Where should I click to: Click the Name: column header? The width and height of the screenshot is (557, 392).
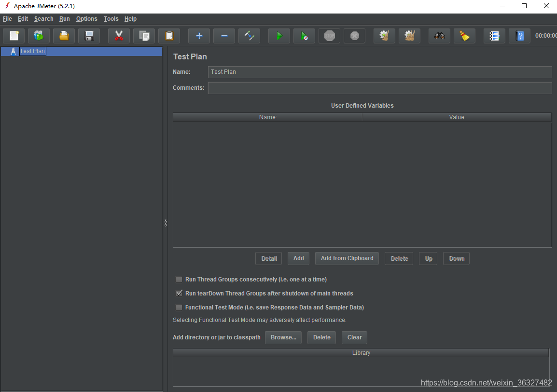click(268, 117)
